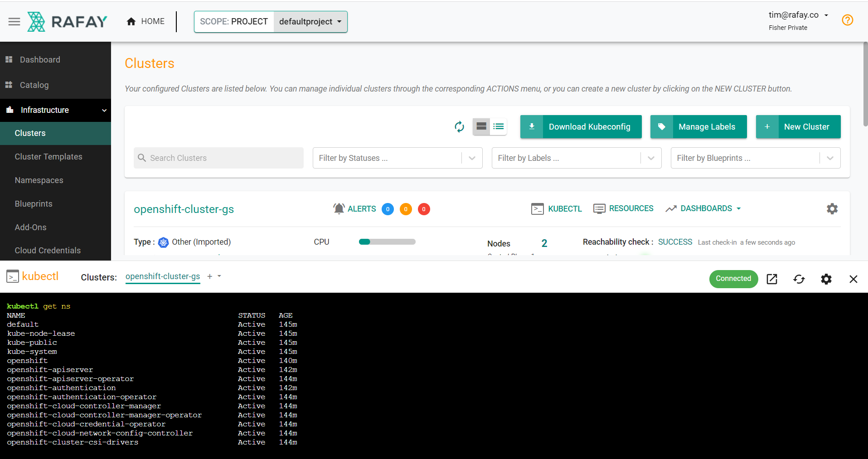Click the orange alerts count badge
The image size is (868, 459).
coord(406,209)
